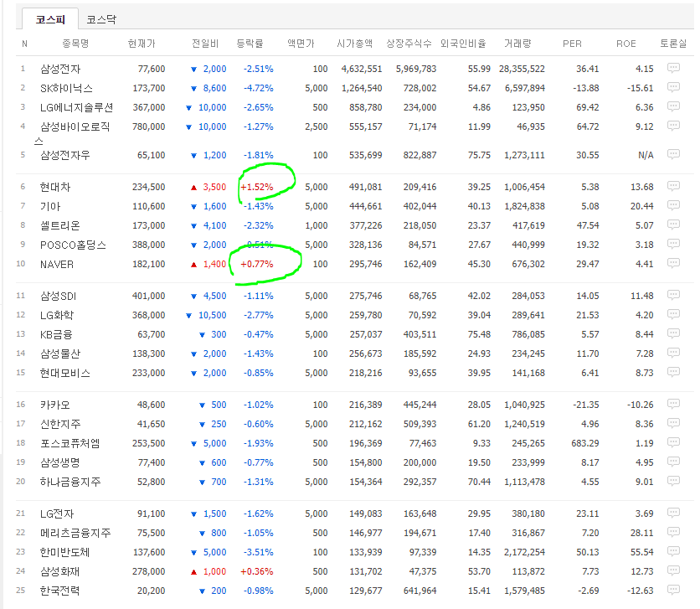Open the 포스코퓨처엠 stock link
Image resolution: width=700 pixels, height=609 pixels.
[70, 443]
